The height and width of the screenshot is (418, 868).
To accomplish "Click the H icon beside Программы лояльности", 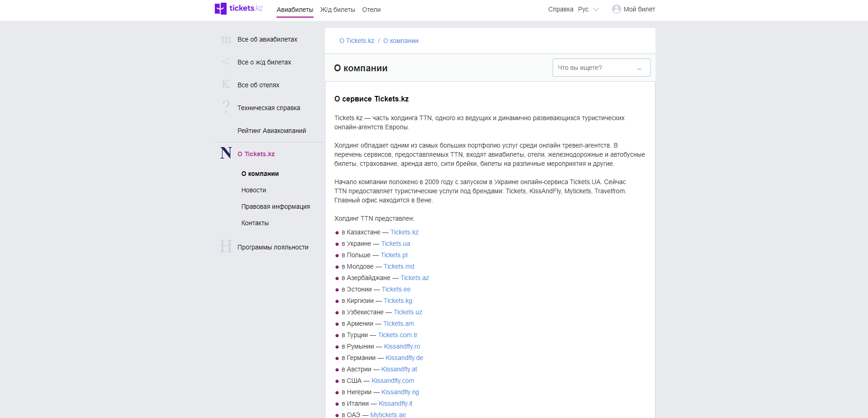I will (x=226, y=246).
